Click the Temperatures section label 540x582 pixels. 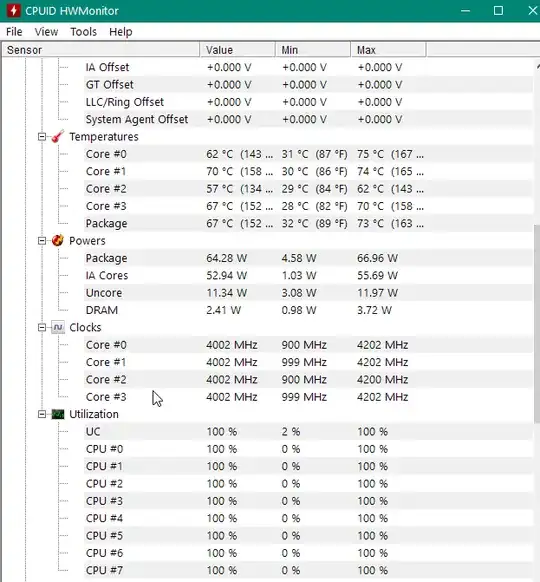[x=104, y=137]
